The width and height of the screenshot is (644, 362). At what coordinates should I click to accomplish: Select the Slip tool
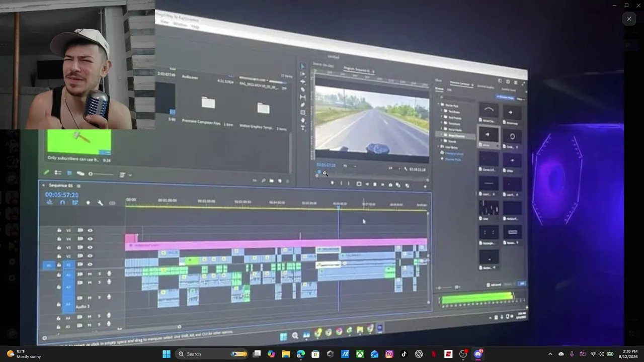[303, 97]
